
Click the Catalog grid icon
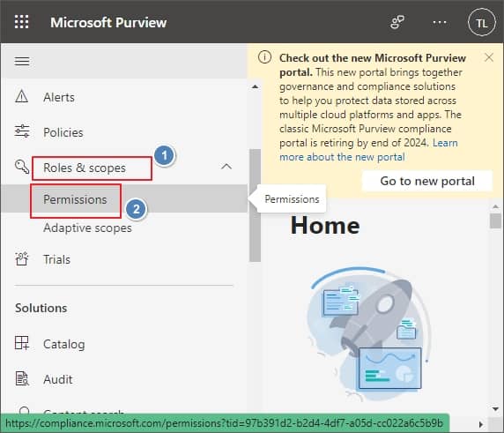22,343
